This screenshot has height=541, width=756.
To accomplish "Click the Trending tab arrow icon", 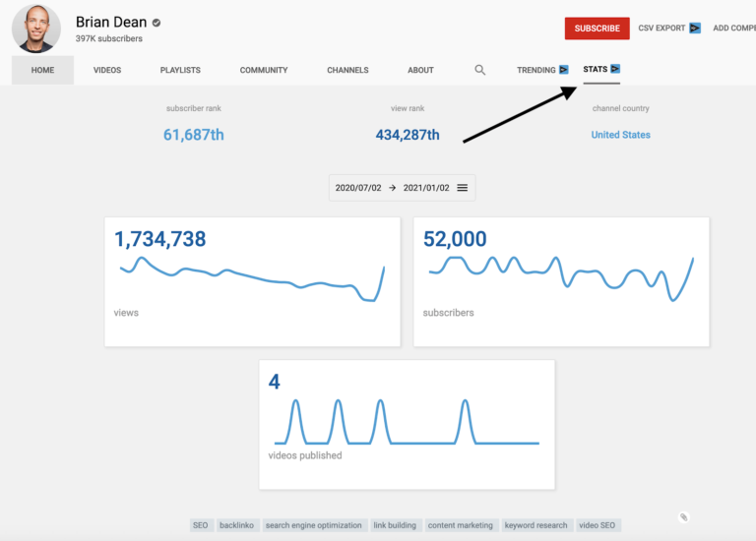I will coord(564,70).
